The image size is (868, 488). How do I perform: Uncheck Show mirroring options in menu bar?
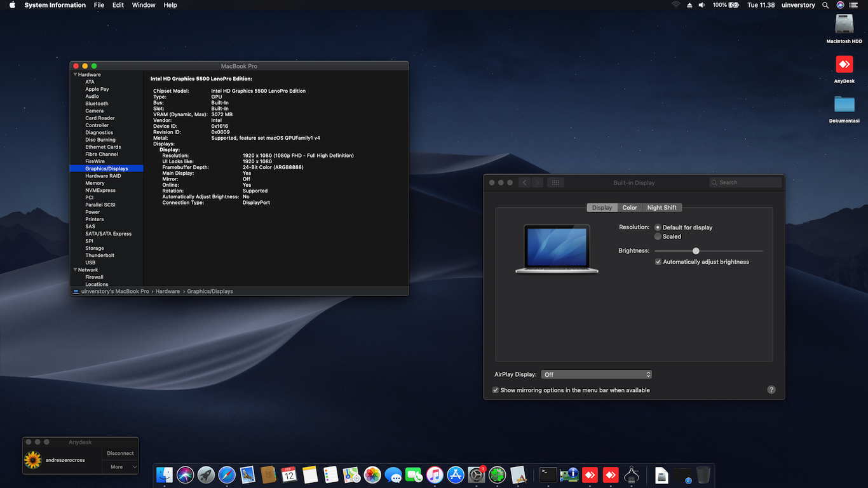496,390
